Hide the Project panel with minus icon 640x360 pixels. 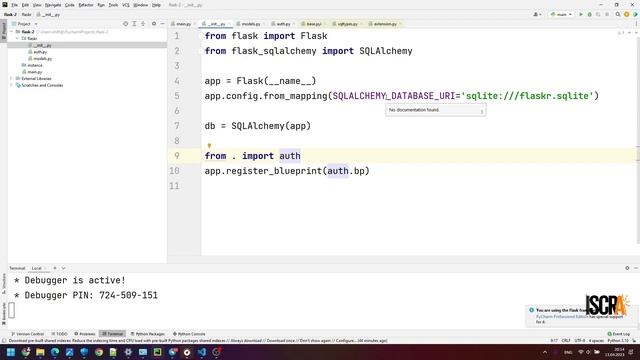pyautogui.click(x=162, y=24)
